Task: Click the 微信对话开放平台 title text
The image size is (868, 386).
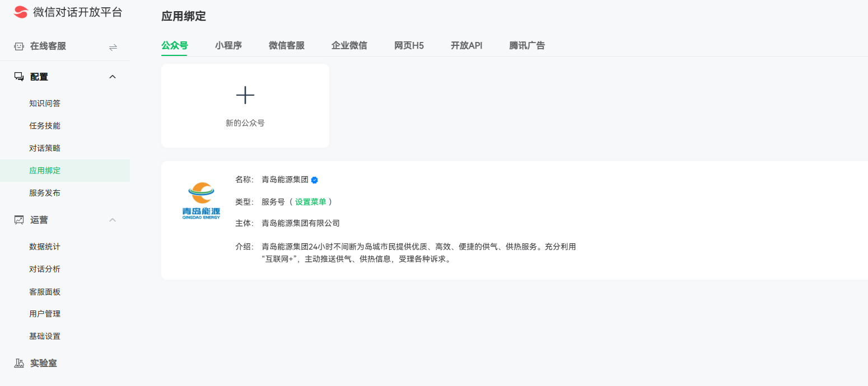Action: pos(77,12)
